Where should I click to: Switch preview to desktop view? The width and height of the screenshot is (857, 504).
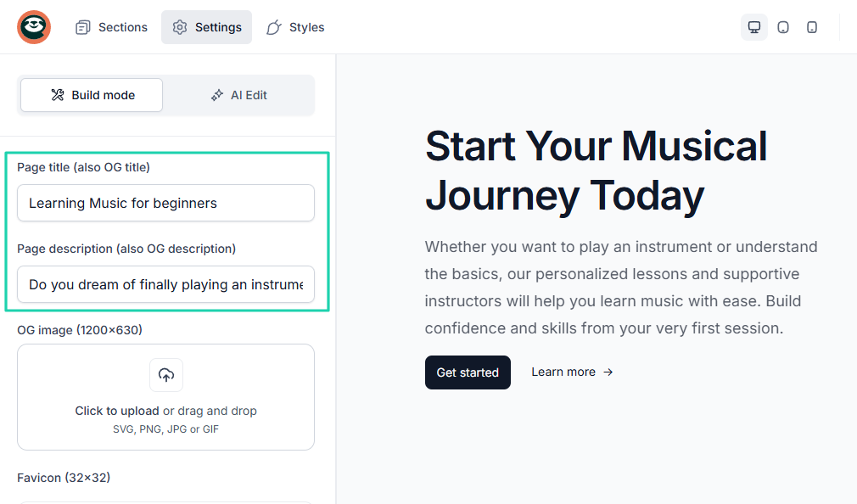754,27
